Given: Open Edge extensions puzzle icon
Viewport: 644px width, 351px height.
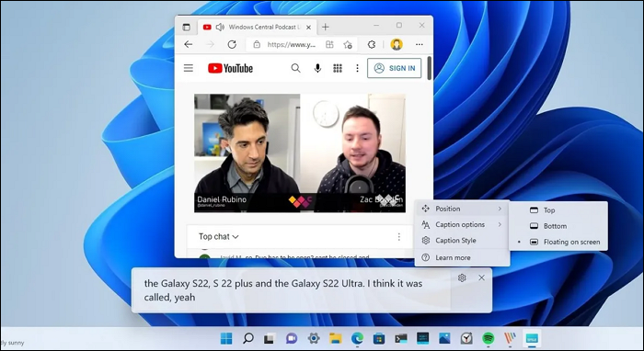Looking at the screenshot, I should click(x=372, y=44).
